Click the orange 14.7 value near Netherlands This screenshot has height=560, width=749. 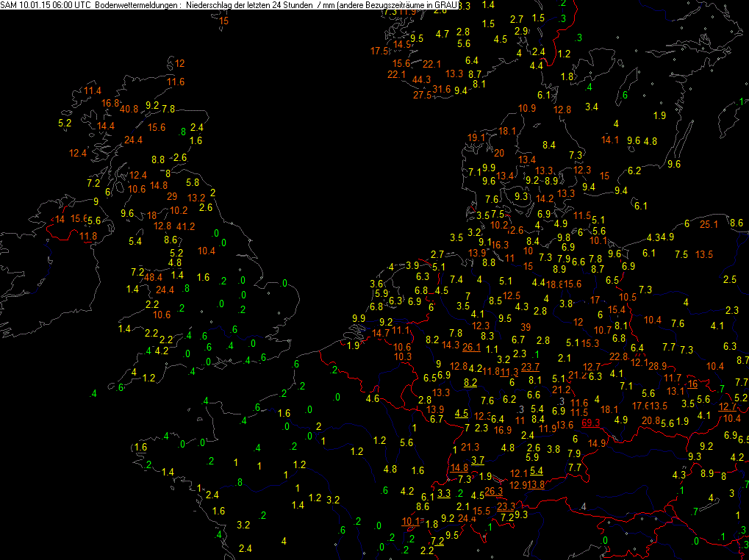point(381,333)
